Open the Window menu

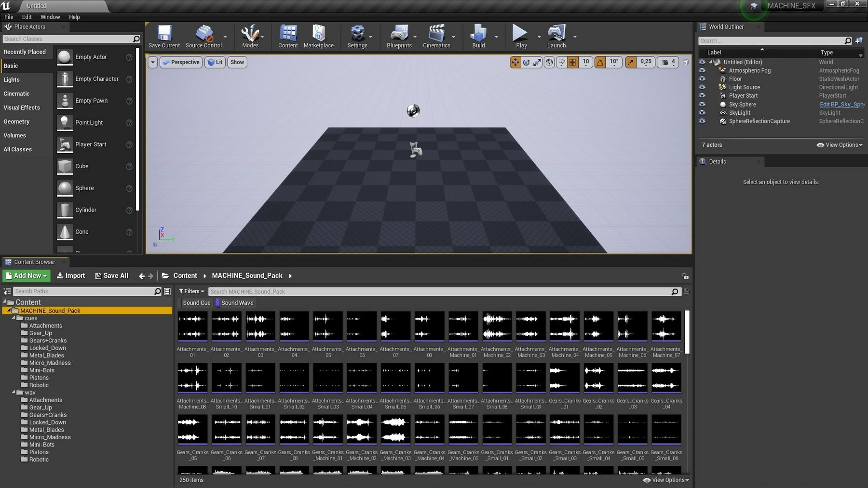point(50,17)
